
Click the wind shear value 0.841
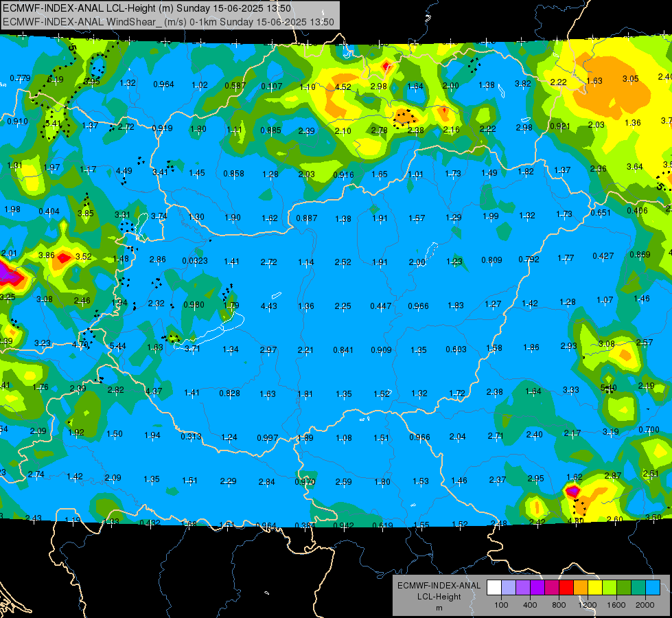343,350
